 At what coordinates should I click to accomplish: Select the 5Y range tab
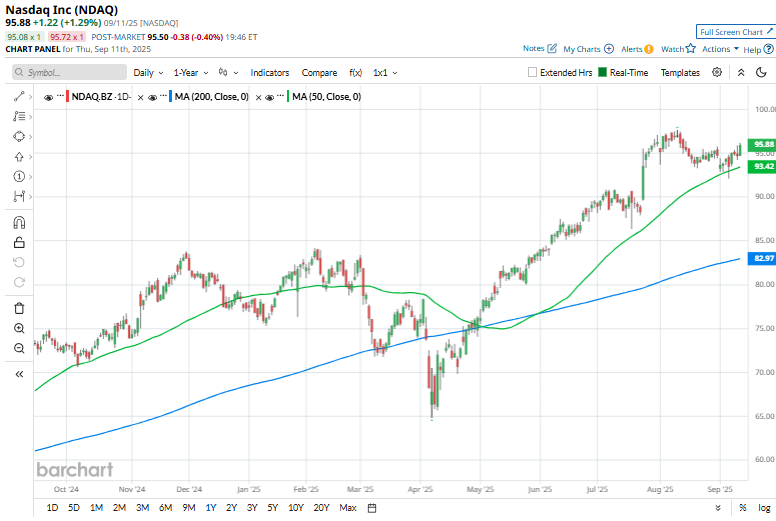coord(273,508)
